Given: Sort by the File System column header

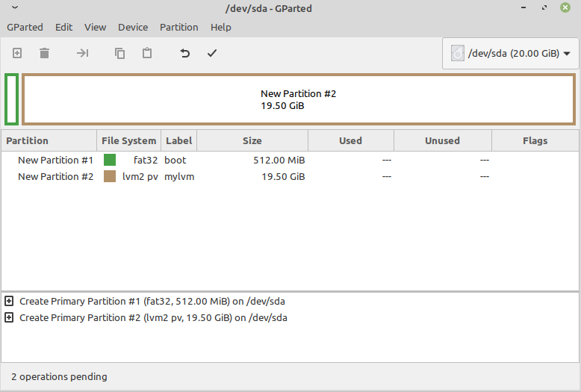Looking at the screenshot, I should [128, 140].
